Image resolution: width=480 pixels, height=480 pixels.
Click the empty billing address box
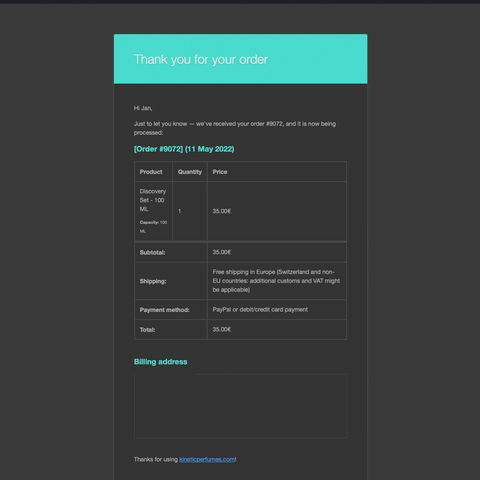(240, 406)
